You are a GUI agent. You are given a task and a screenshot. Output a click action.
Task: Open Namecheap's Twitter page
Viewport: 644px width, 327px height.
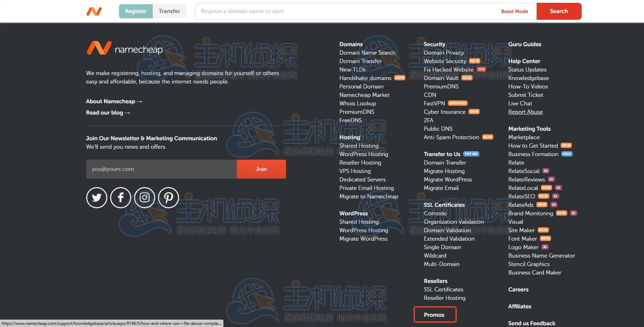coord(97,198)
